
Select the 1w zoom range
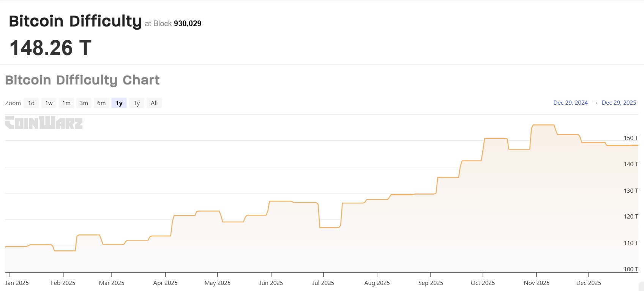point(49,103)
